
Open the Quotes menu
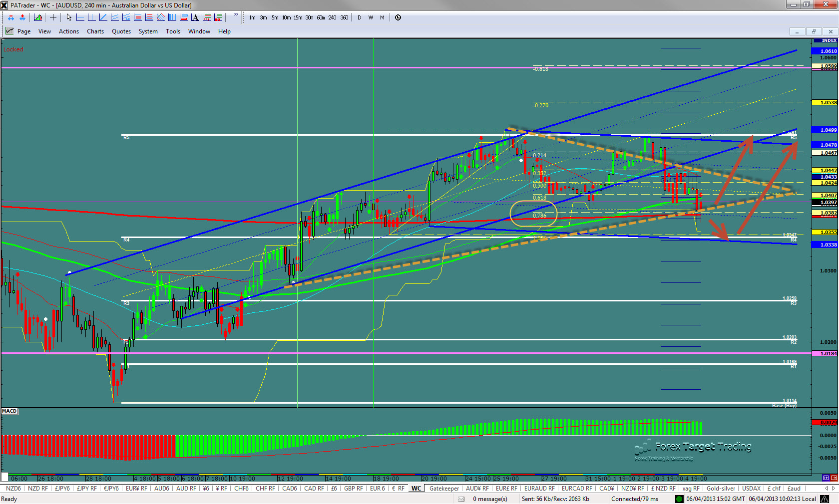pyautogui.click(x=121, y=31)
